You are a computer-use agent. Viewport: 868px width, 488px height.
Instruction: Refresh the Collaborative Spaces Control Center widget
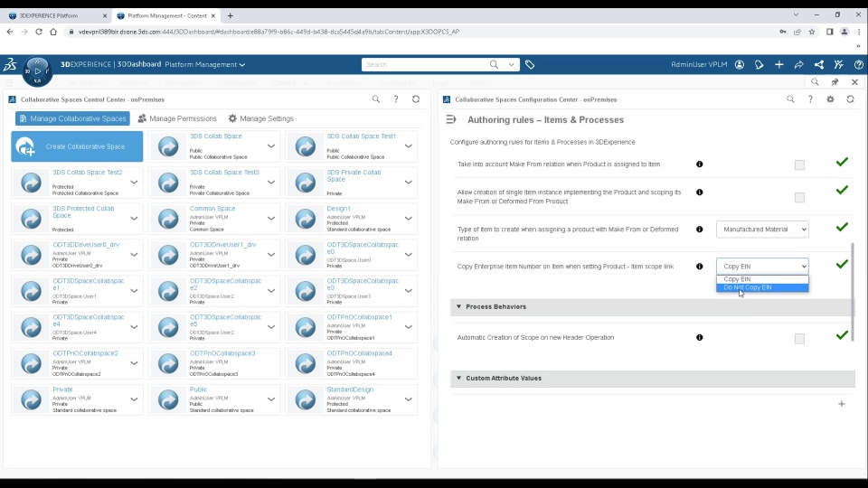point(416,99)
